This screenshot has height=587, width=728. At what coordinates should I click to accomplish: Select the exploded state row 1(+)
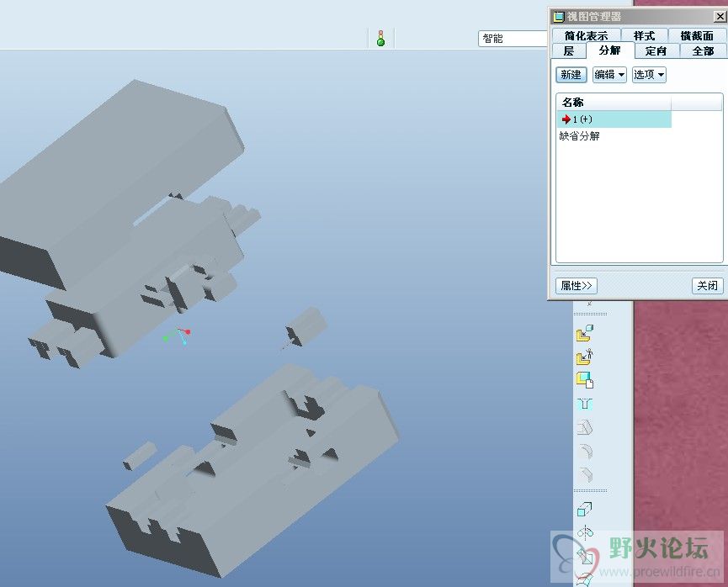614,119
